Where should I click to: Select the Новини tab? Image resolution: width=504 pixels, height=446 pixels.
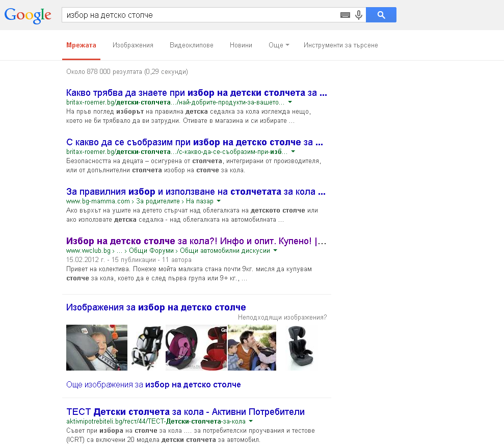click(x=241, y=45)
